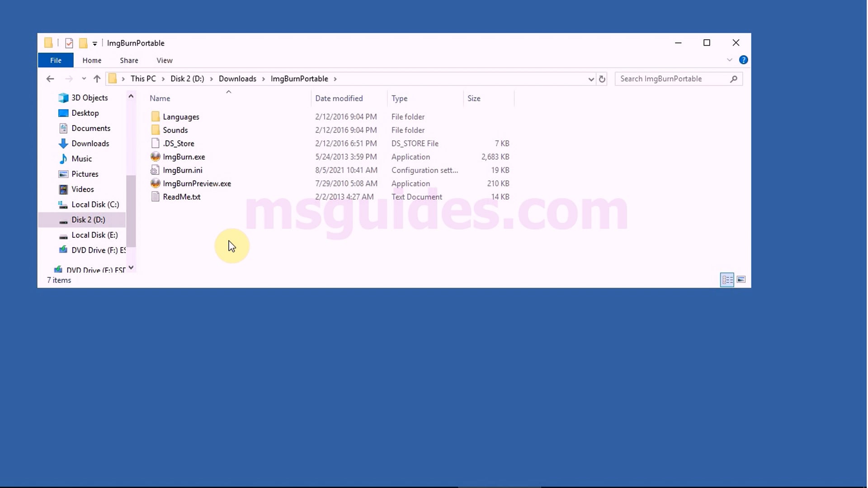
Task: Create a new folder via Quick Access Toolbar icon
Action: click(x=84, y=43)
